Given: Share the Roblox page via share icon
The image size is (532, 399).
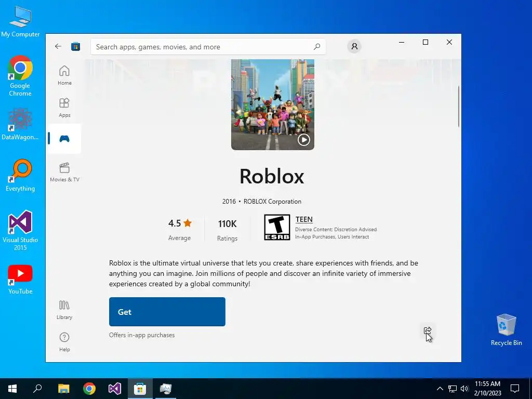Looking at the screenshot, I should click(x=428, y=330).
